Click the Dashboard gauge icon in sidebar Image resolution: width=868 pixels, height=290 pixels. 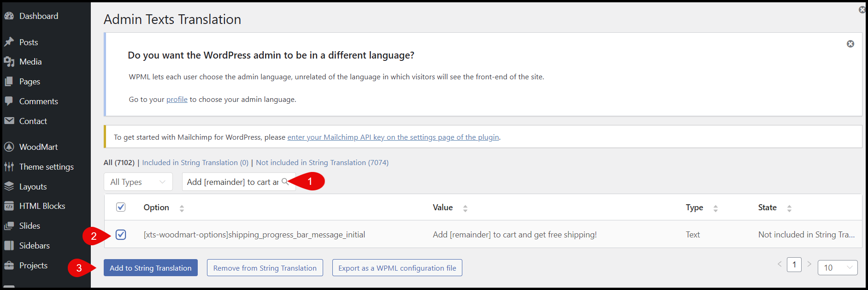[9, 16]
